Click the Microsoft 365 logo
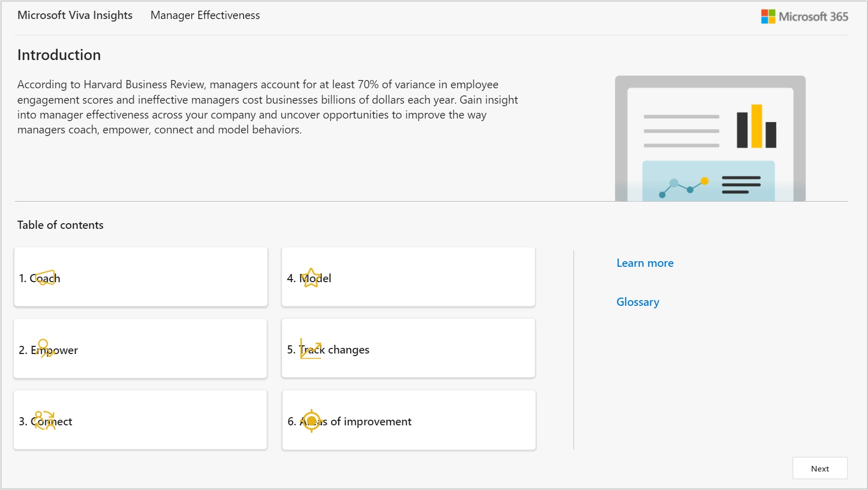Screen dimensions: 868x490 click(x=804, y=16)
